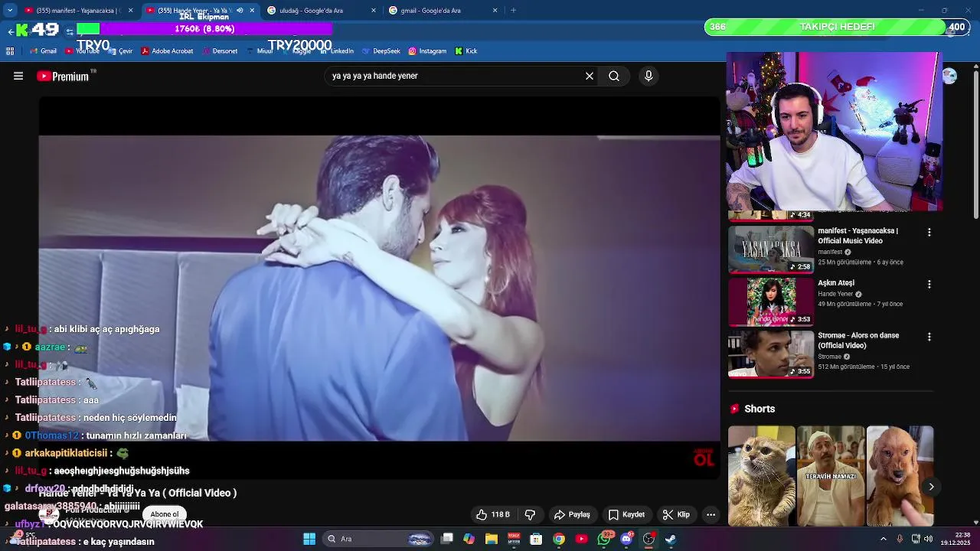
Task: Start voice search with microphone icon
Action: (648, 76)
